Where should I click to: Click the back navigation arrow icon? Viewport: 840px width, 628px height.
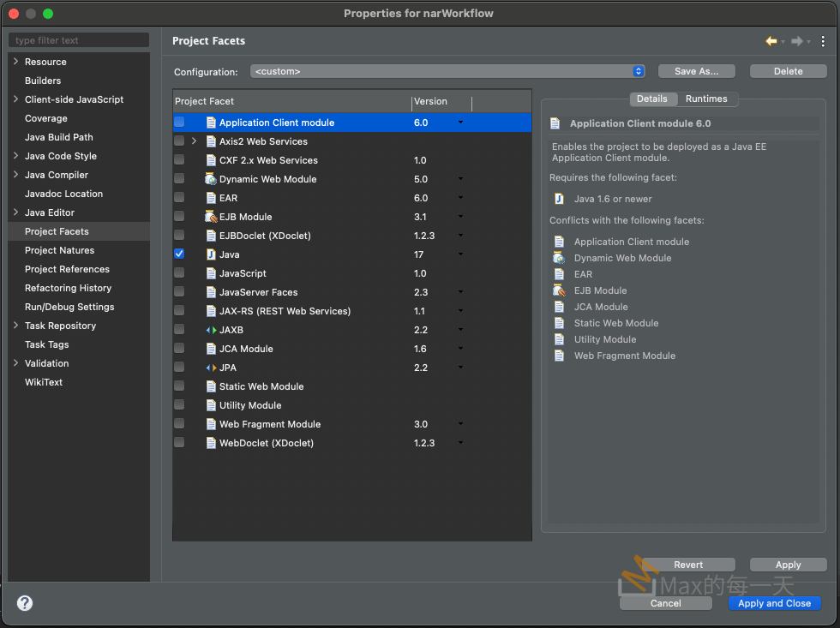(x=771, y=41)
